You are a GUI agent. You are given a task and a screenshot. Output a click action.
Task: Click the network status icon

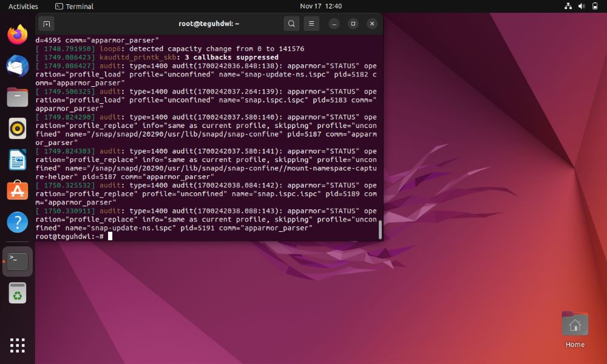(568, 6)
